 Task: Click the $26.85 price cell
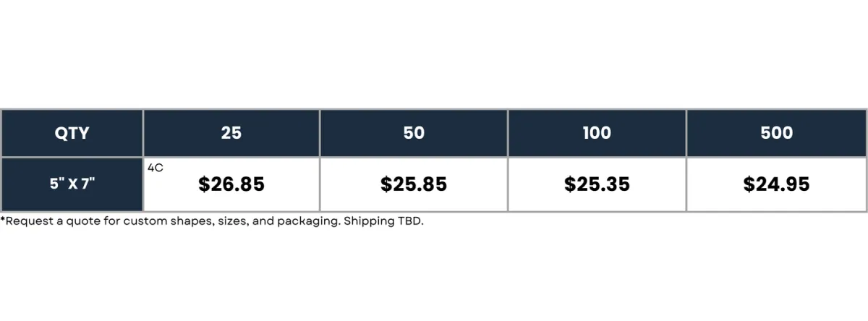[x=231, y=185]
